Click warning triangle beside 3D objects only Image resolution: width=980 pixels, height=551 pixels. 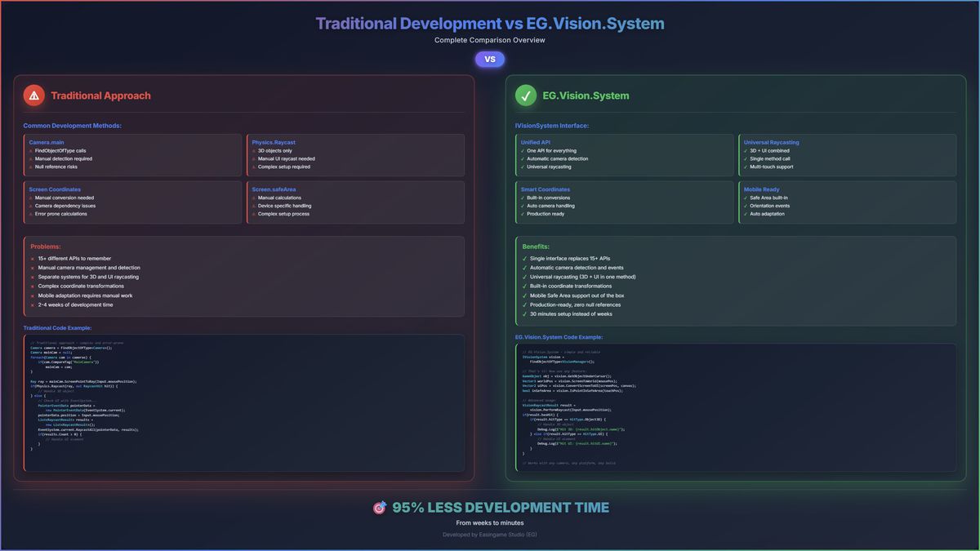pos(254,151)
